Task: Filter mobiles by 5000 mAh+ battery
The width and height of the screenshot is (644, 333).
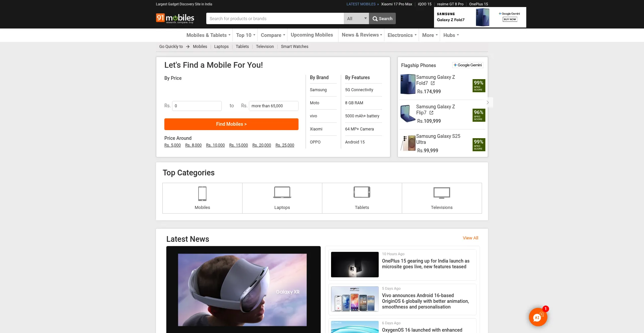Action: tap(362, 116)
